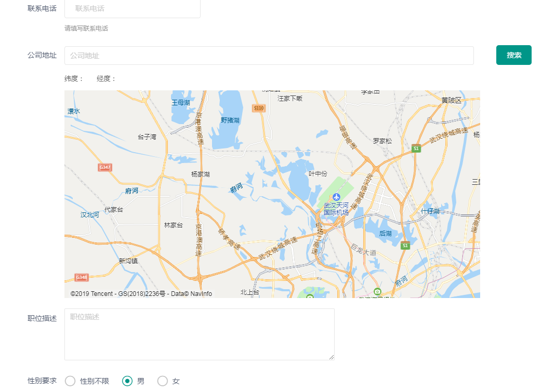Click the green camera landmark icon on map
555x392 pixels.
[377, 291]
